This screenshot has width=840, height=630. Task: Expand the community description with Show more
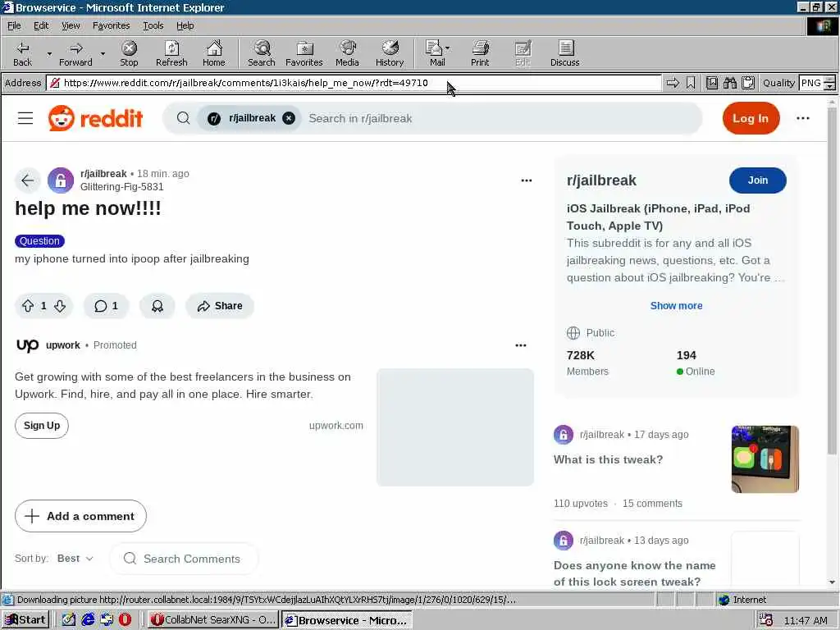pos(676,306)
